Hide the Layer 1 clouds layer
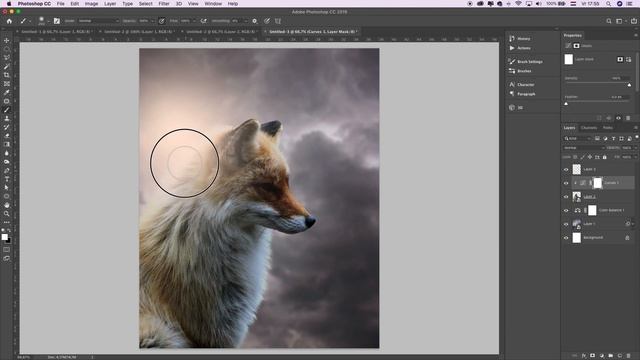This screenshot has height=360, width=640. 566,224
